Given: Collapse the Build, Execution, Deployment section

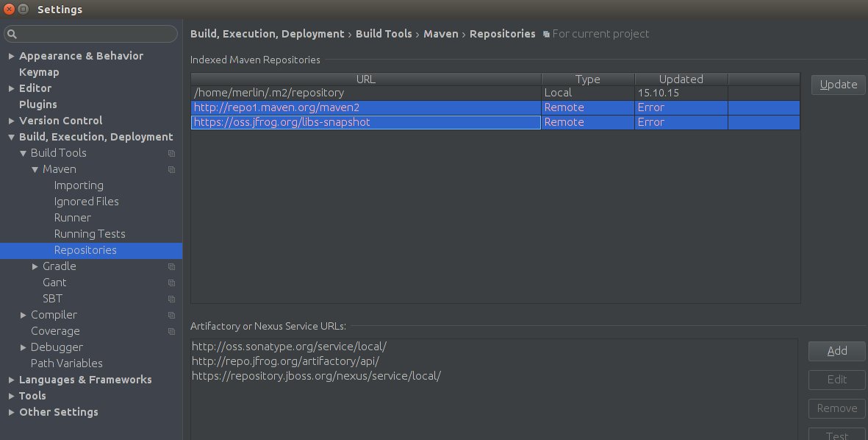Looking at the screenshot, I should point(11,137).
